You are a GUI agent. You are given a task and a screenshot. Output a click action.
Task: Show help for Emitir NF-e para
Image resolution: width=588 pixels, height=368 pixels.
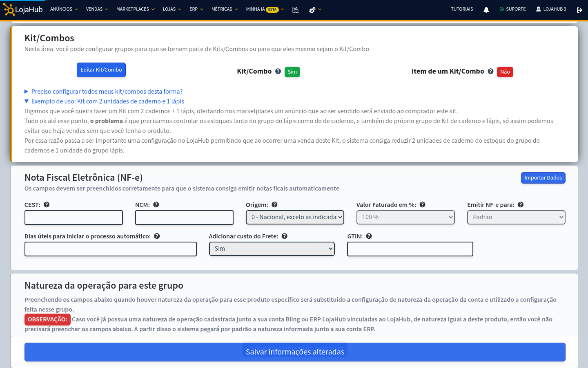pos(521,204)
